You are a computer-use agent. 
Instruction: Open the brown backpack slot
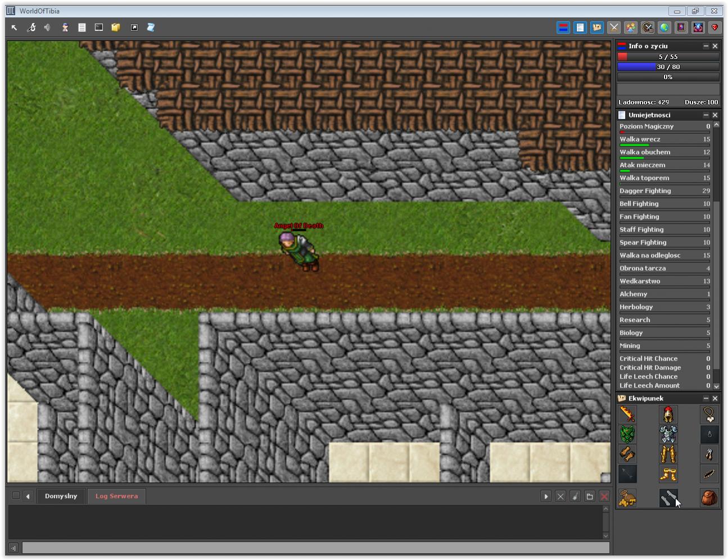[x=709, y=498]
